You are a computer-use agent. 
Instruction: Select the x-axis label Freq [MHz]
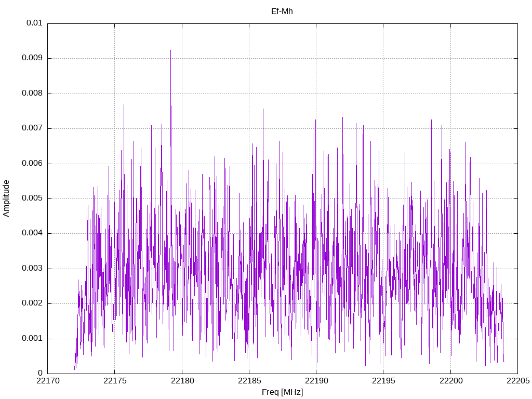[282, 392]
